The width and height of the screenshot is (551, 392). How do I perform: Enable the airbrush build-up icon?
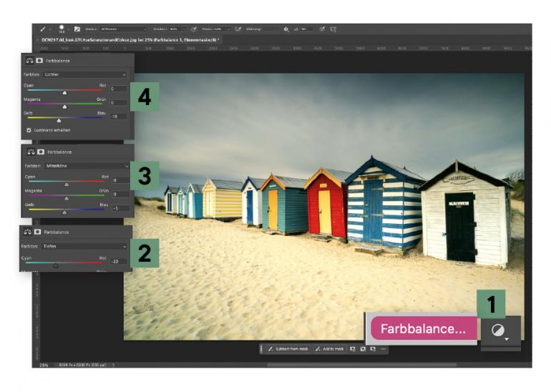[238, 29]
